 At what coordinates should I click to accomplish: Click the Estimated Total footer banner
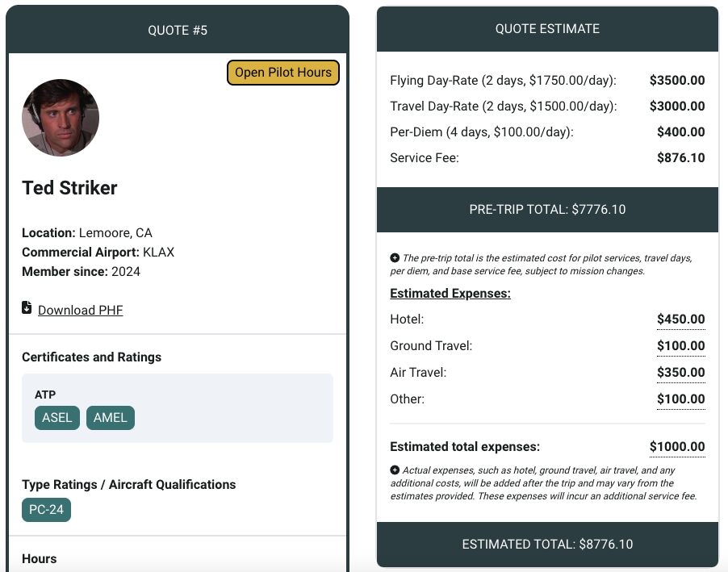click(547, 545)
